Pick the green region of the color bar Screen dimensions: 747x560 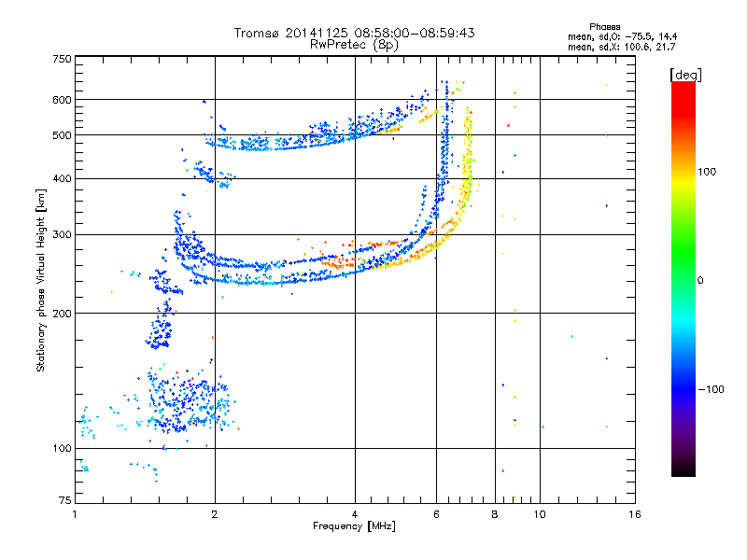click(684, 252)
